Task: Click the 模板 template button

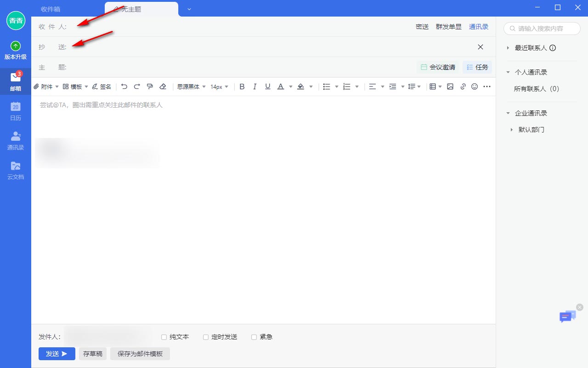Action: 73,86
